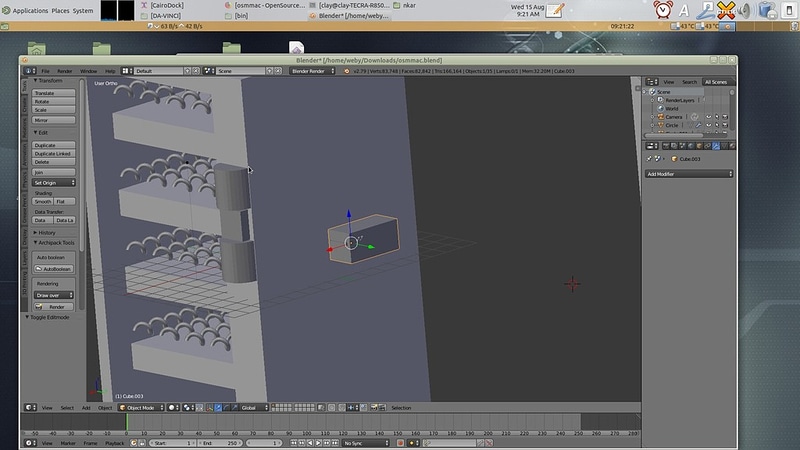
Task: Open the Constraints properties chain tab icon
Action: (708, 146)
